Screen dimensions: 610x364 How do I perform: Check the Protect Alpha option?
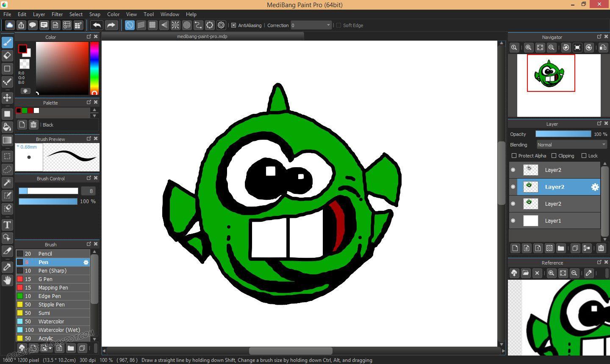(x=513, y=155)
